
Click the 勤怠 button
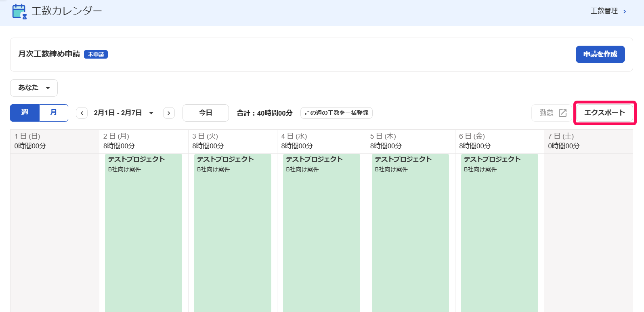click(x=552, y=113)
